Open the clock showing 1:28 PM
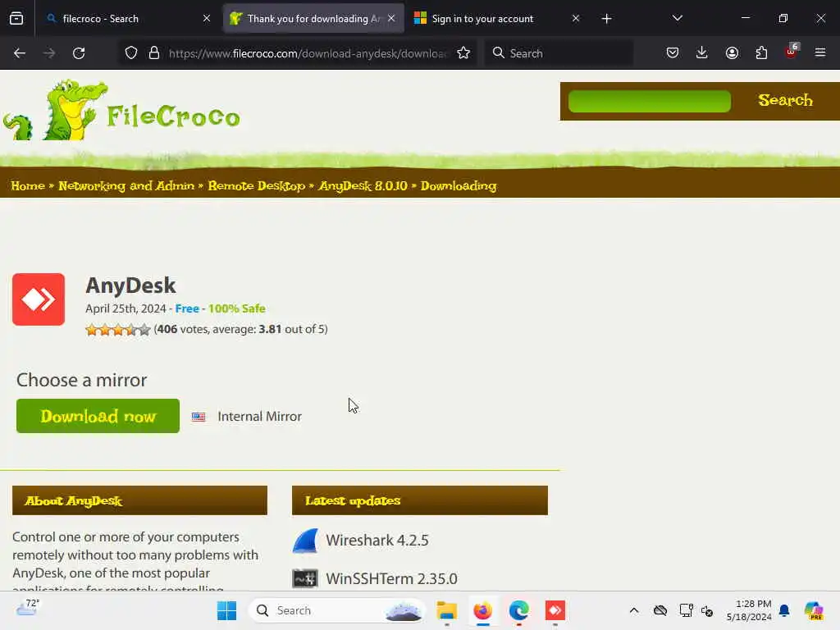 (749, 610)
